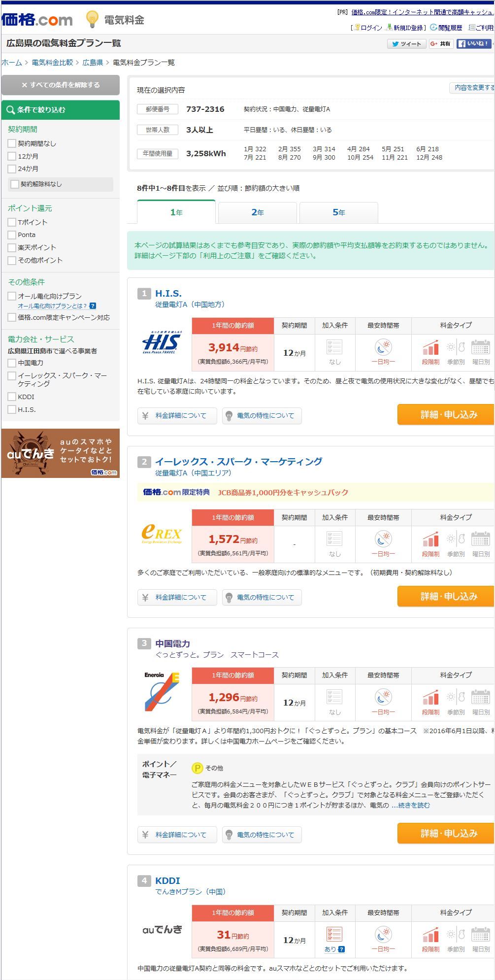Check the 価格.com限定キャンペーン対応 checkbox
Screen dimensions: 495x980
click(12, 317)
